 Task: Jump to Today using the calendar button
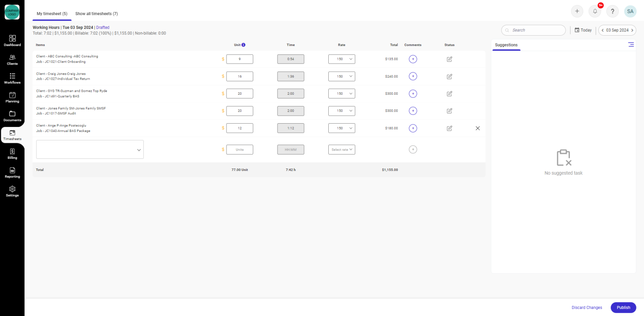click(583, 30)
